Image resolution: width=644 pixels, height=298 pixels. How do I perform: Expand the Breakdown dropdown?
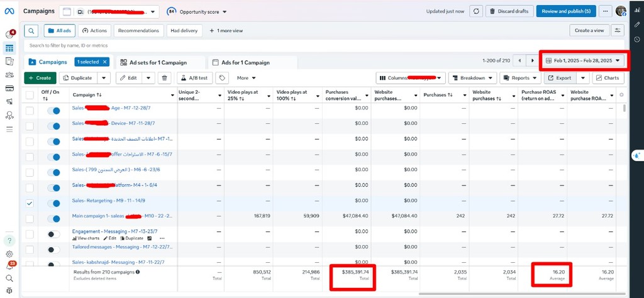click(472, 78)
